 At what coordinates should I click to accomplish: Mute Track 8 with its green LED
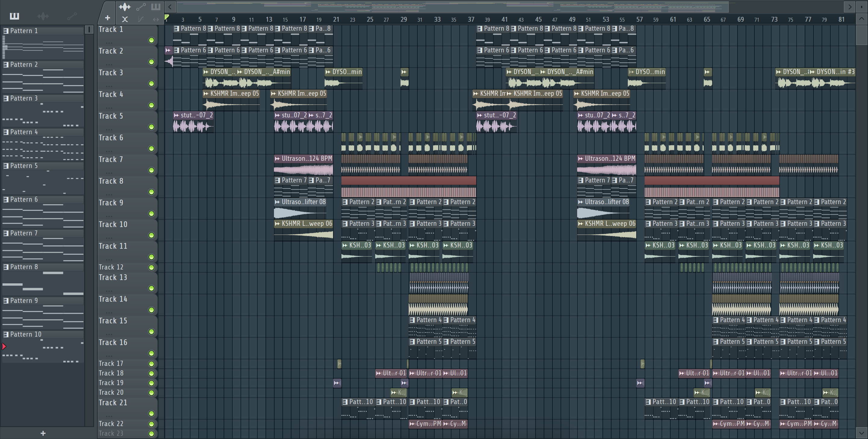pyautogui.click(x=152, y=192)
